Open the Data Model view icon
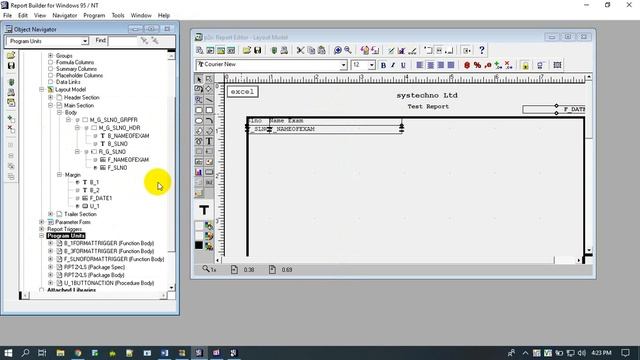The height and width of the screenshot is (360, 640). (200, 50)
